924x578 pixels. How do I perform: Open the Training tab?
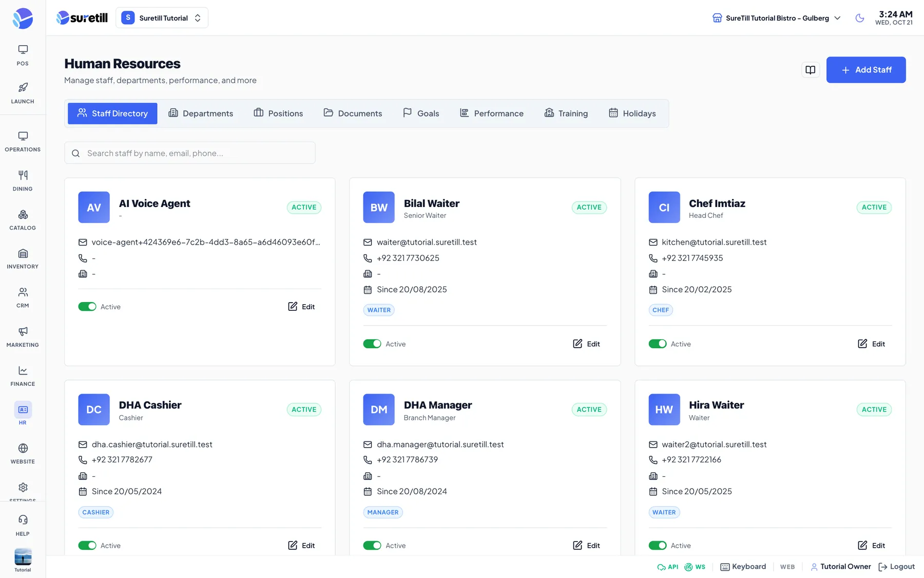pos(566,114)
